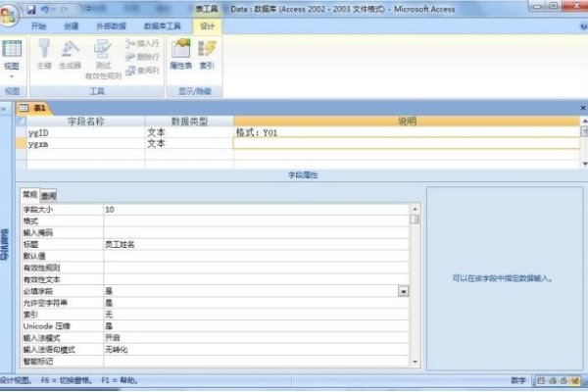588x392 pixels.
Task: Click the Unicode 压缩 value 是
Action: pos(256,326)
